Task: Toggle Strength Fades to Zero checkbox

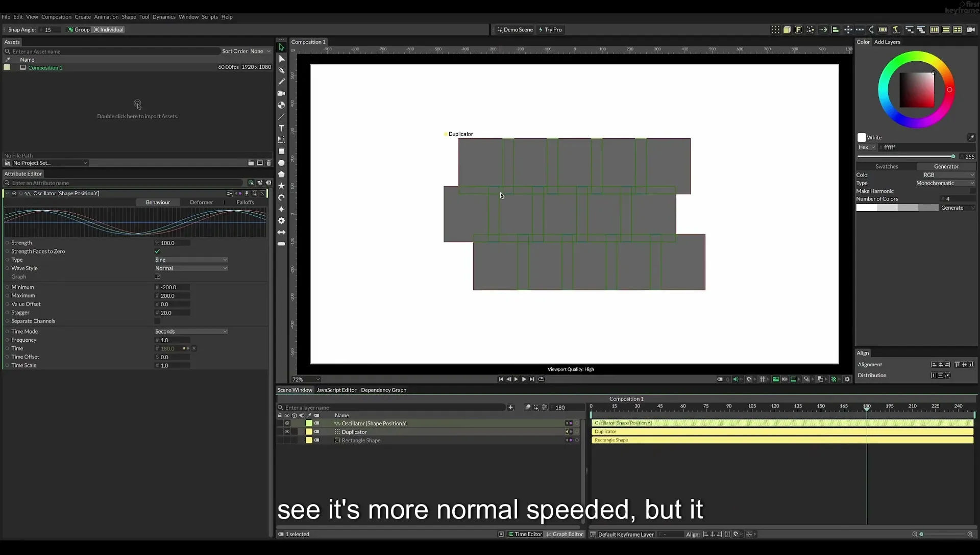Action: coord(157,251)
